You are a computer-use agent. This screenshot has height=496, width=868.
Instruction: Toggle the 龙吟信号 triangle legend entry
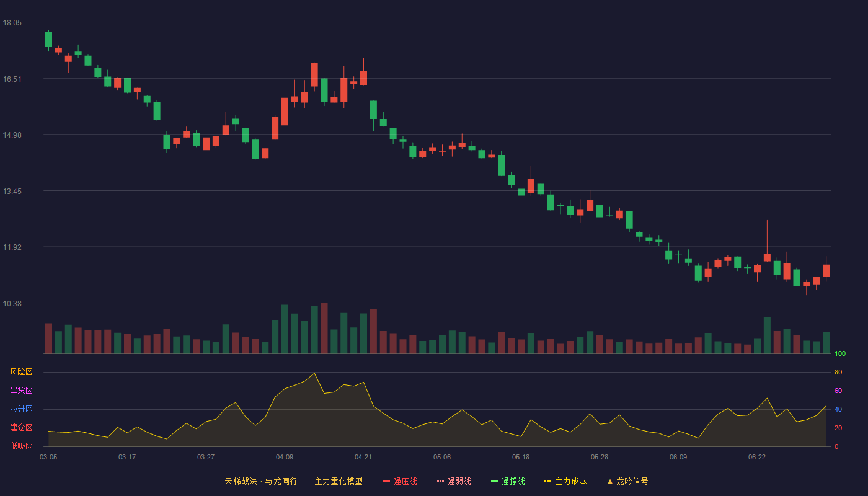627,481
